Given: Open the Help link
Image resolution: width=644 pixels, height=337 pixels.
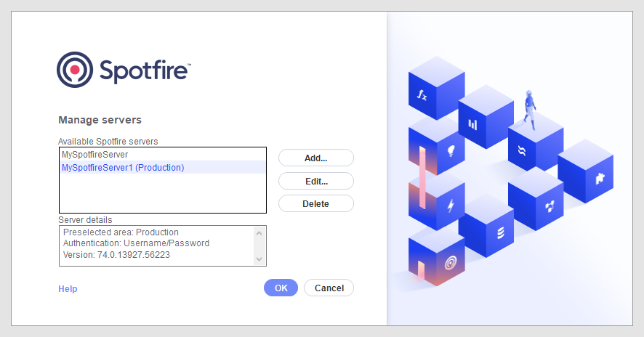Looking at the screenshot, I should (68, 289).
